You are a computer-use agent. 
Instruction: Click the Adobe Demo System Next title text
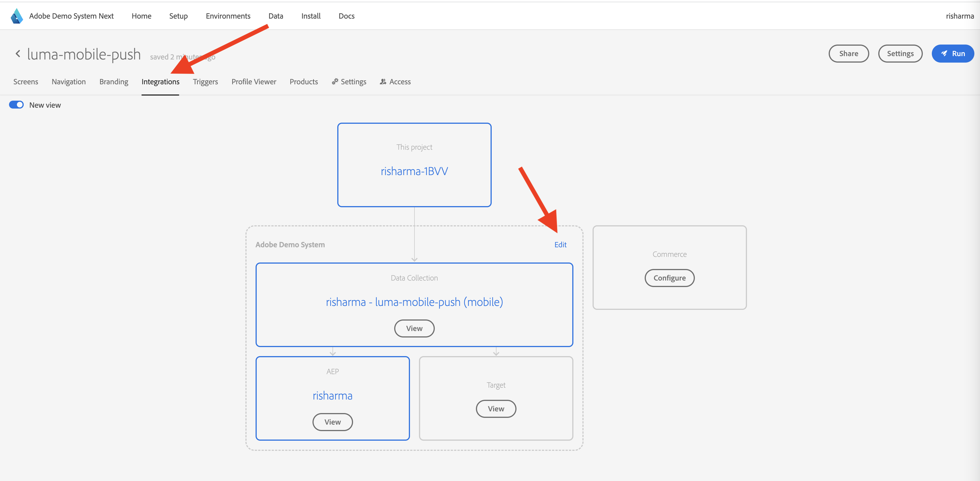click(72, 16)
